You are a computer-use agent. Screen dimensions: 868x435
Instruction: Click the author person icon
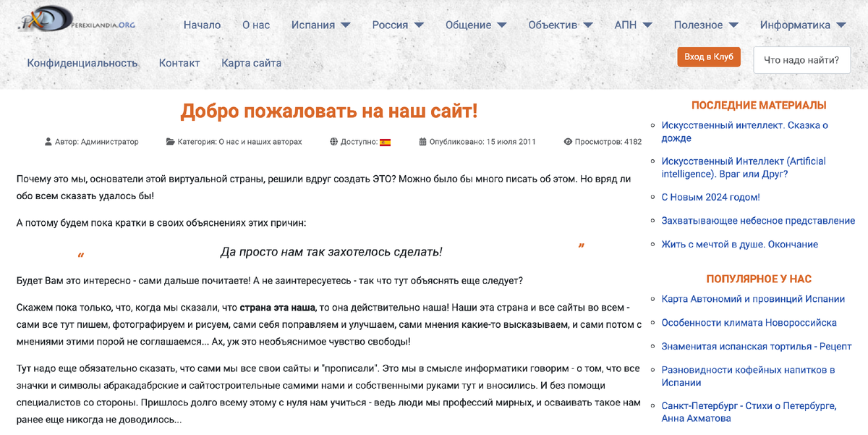tap(48, 142)
